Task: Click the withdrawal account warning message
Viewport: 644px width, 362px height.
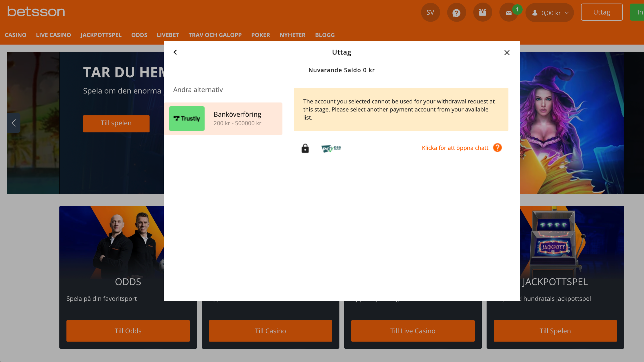Action: tap(401, 109)
